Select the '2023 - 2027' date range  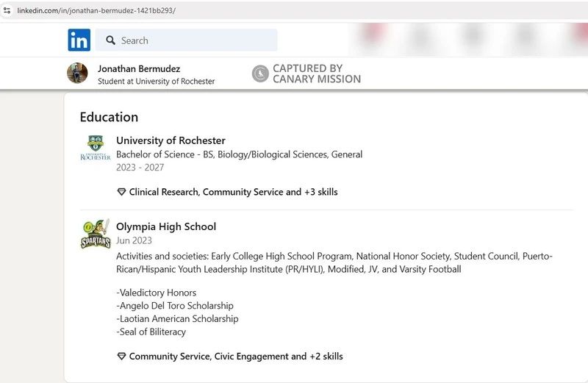click(x=140, y=168)
